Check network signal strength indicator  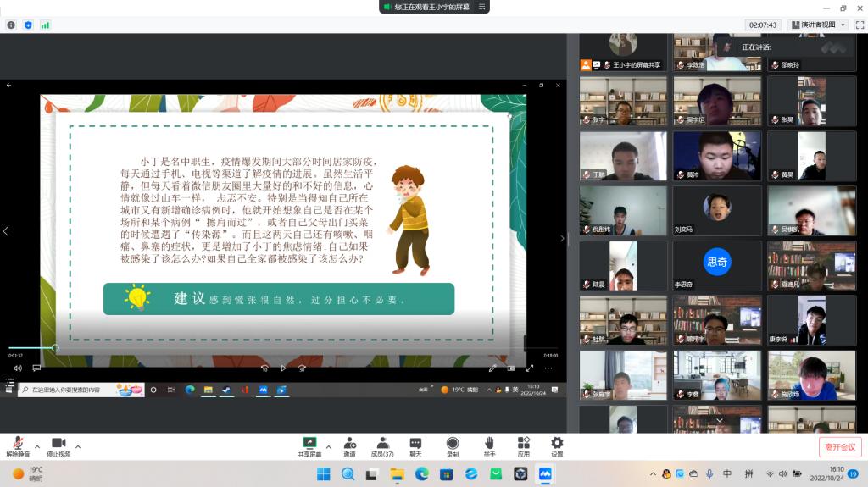[x=45, y=25]
